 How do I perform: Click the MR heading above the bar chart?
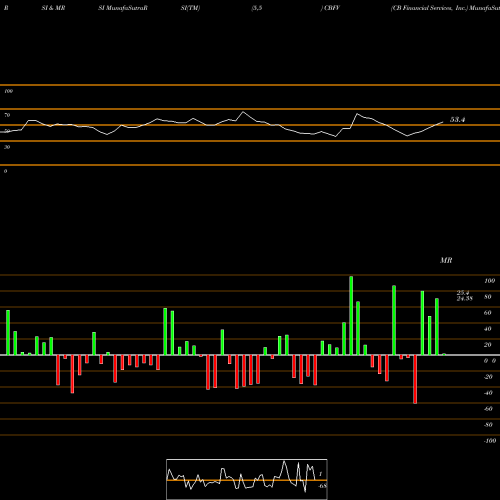(446, 260)
